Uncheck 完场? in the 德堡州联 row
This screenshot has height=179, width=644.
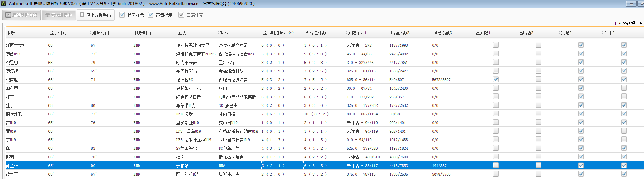[x=581, y=114]
